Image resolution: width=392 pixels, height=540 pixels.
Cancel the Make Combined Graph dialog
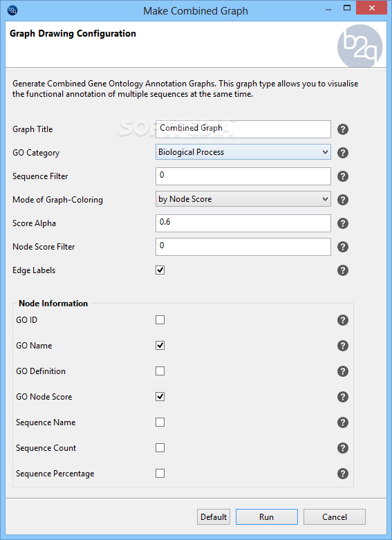[335, 517]
